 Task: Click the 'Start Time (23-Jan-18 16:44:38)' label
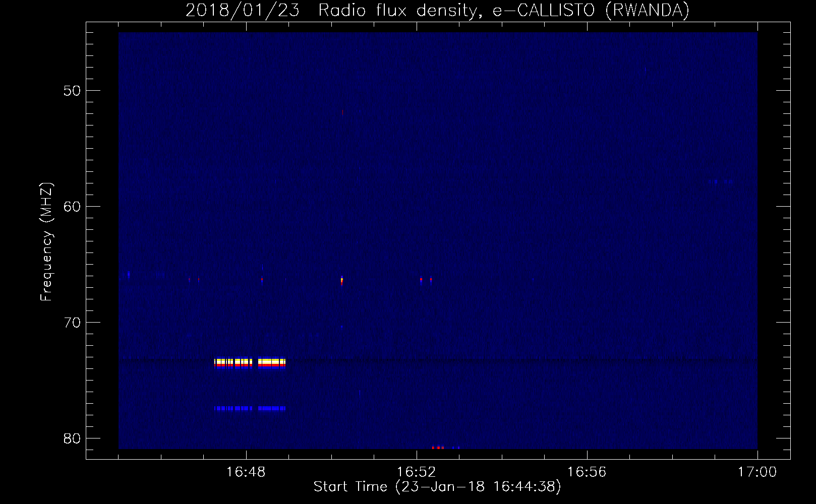[437, 487]
